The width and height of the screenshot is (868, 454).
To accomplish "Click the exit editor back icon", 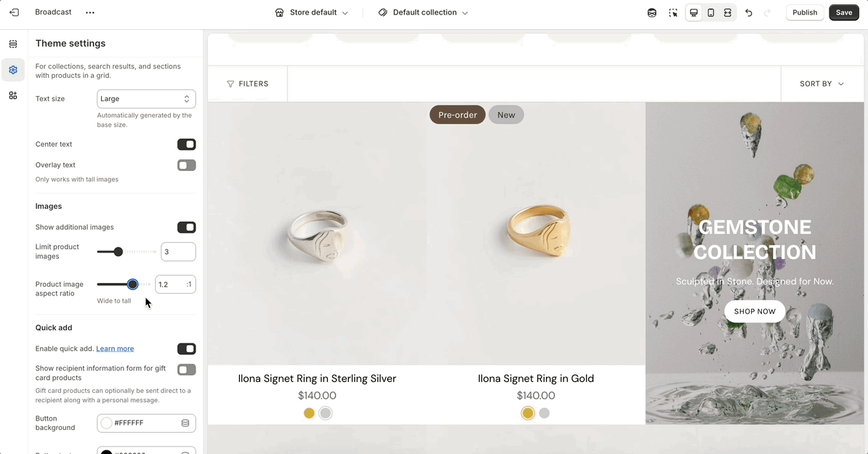I will 14,12.
